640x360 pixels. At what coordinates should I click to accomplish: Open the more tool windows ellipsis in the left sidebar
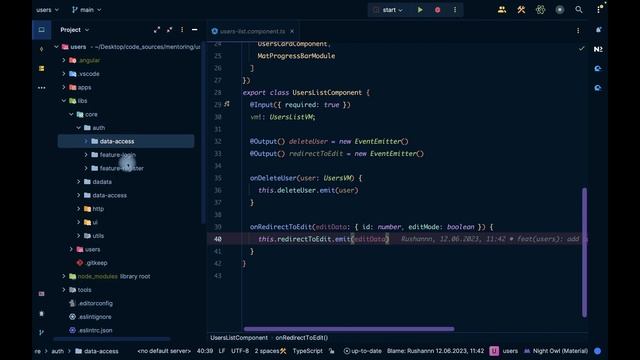pyautogui.click(x=42, y=88)
